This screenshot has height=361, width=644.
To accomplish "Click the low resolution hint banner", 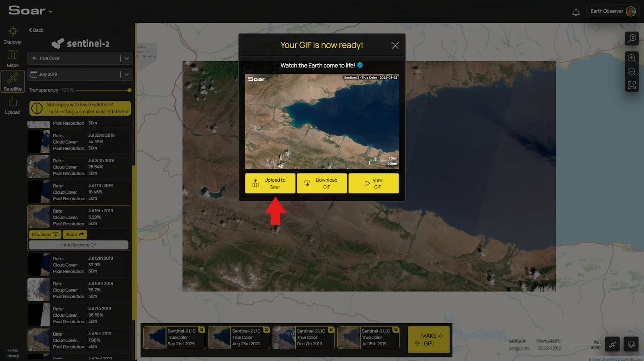I will (80, 108).
